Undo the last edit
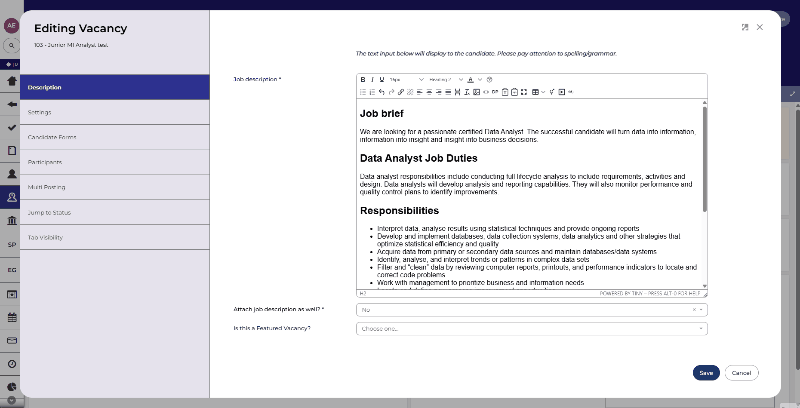This screenshot has height=408, width=800. pyautogui.click(x=382, y=92)
